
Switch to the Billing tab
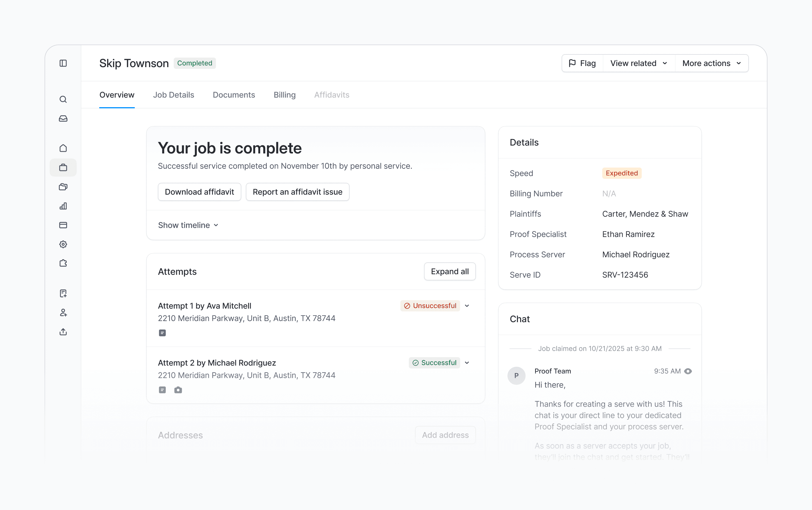pos(284,95)
